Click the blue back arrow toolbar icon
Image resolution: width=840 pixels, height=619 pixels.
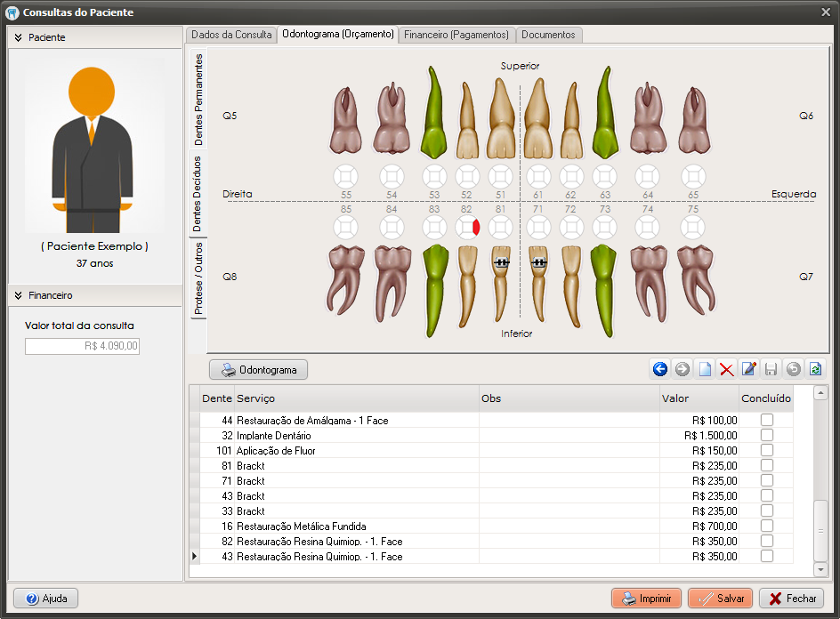click(660, 369)
